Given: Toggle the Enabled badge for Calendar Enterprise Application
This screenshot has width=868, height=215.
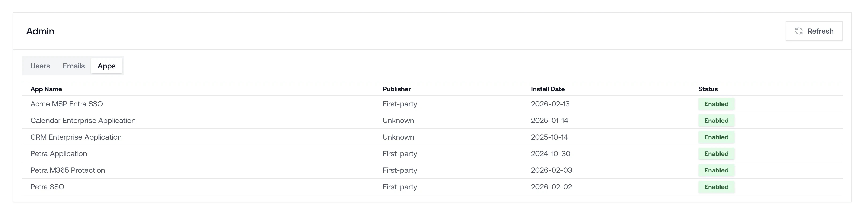Looking at the screenshot, I should pyautogui.click(x=716, y=120).
